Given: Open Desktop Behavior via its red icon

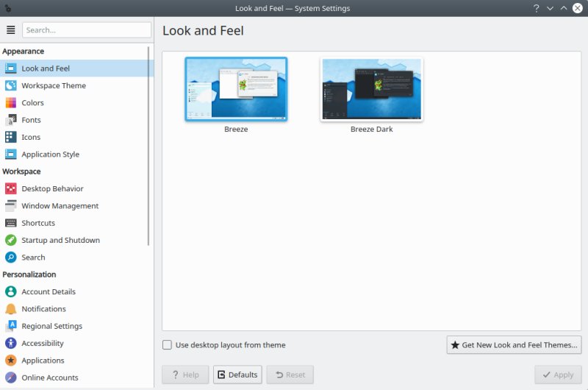Looking at the screenshot, I should point(10,188).
